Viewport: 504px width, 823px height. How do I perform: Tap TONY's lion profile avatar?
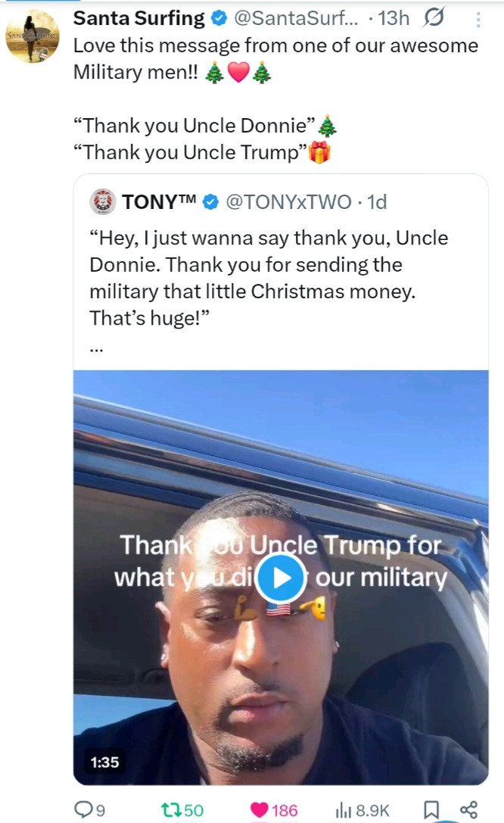pos(103,201)
